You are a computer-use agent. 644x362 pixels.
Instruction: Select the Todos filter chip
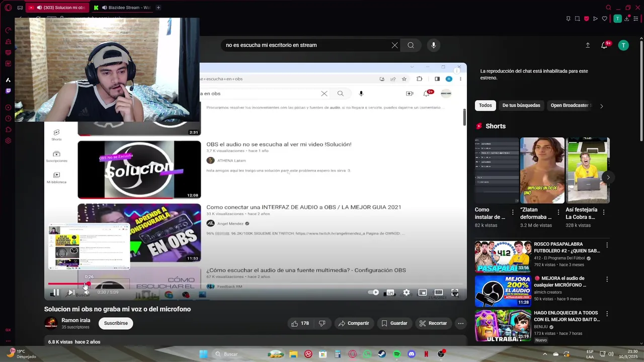pos(486,106)
